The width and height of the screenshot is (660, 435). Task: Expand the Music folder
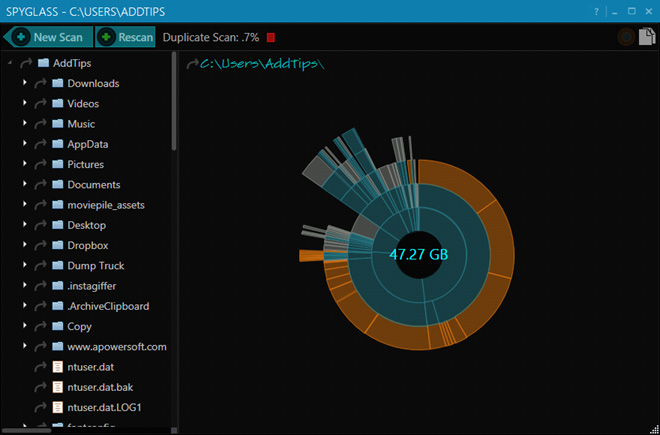(x=25, y=123)
